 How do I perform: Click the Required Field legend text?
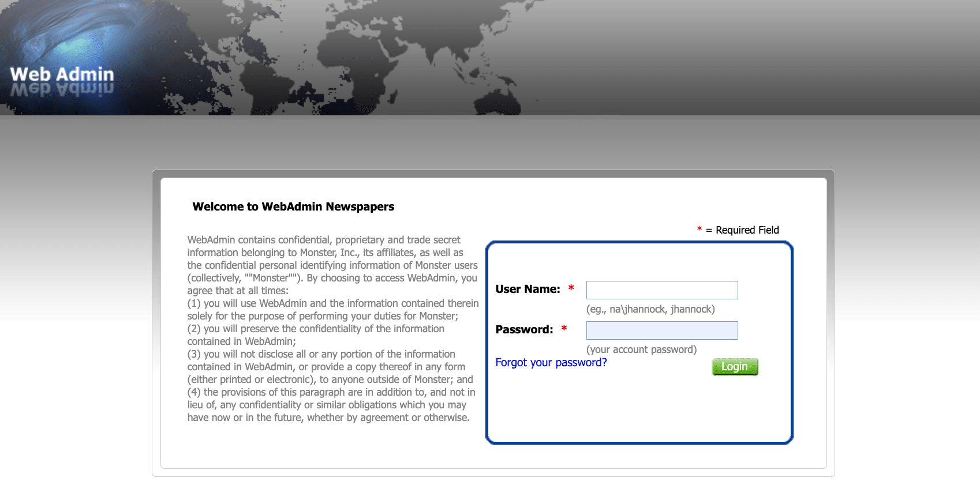pyautogui.click(x=747, y=230)
